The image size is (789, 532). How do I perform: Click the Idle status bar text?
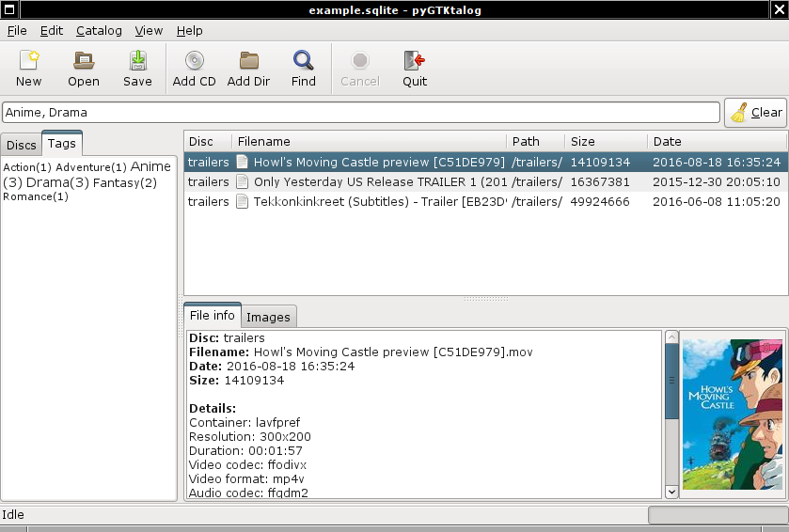(x=13, y=514)
